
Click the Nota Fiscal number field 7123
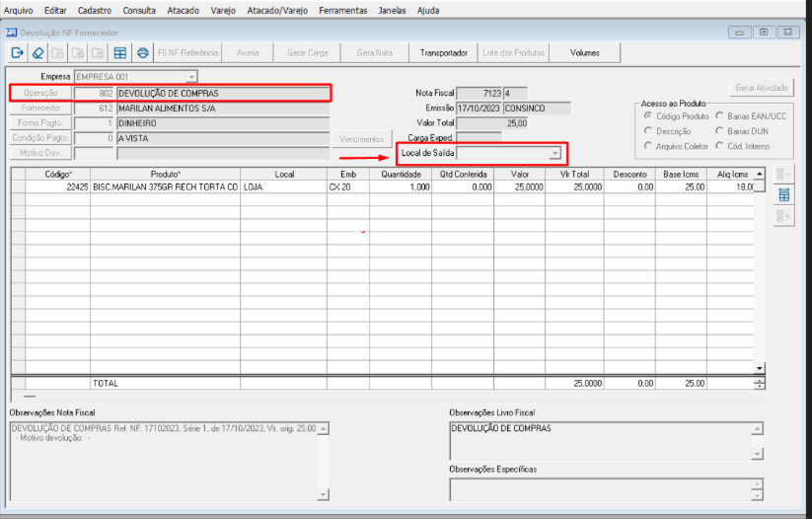480,93
